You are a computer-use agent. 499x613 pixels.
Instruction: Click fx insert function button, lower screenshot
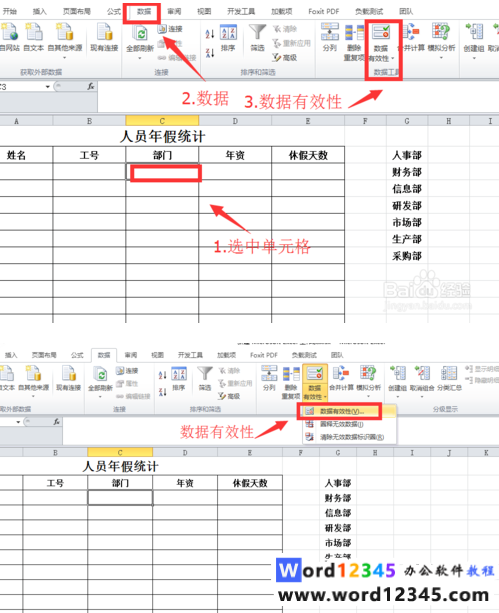pos(57,421)
